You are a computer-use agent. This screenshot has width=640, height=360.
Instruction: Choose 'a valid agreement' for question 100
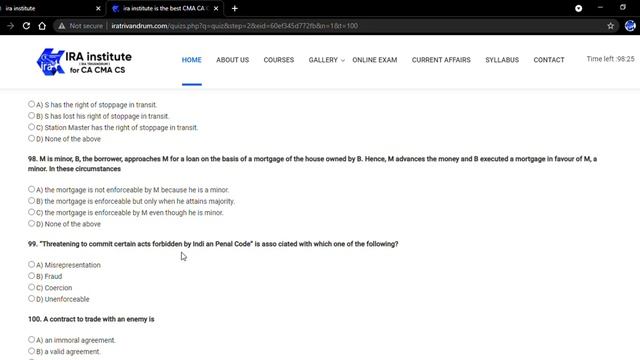pos(31,351)
